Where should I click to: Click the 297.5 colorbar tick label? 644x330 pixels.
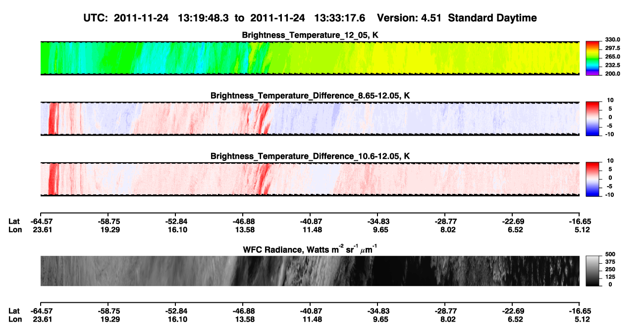612,48
